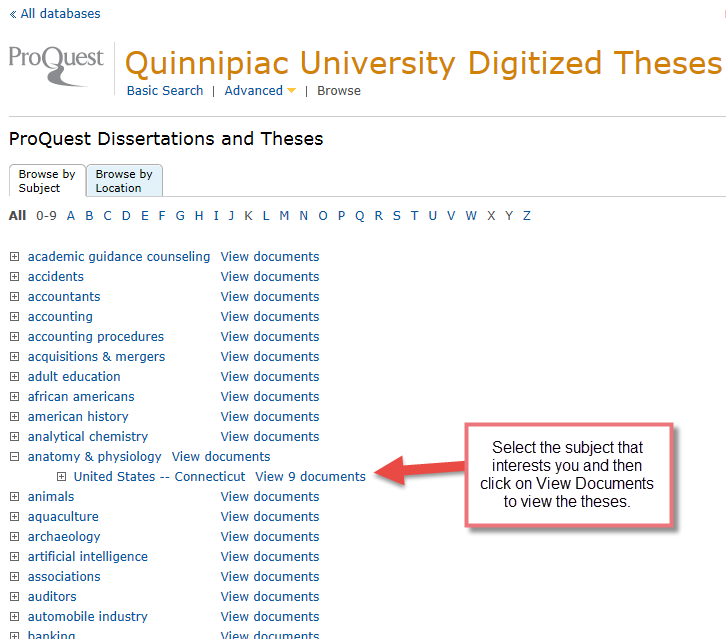View documents for american history
The image size is (726, 639).
(270, 416)
